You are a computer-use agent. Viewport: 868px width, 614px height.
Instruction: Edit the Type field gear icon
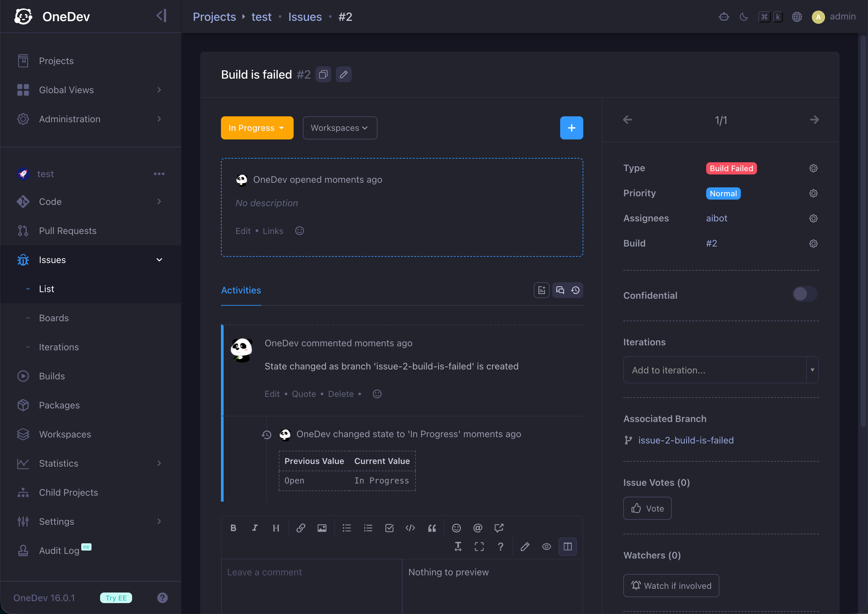(813, 168)
